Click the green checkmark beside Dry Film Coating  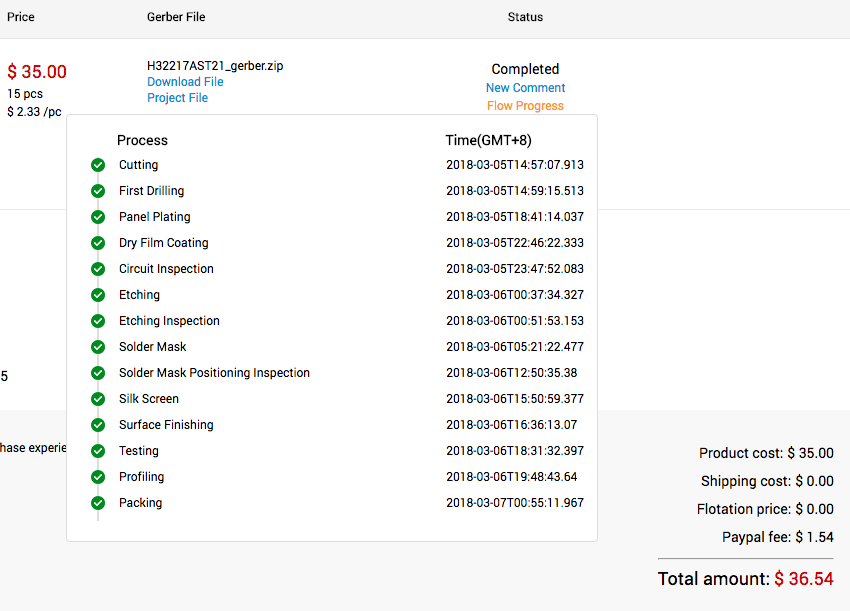[98, 243]
